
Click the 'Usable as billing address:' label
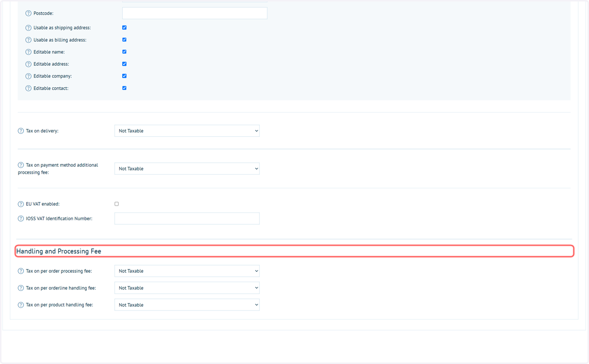point(60,40)
